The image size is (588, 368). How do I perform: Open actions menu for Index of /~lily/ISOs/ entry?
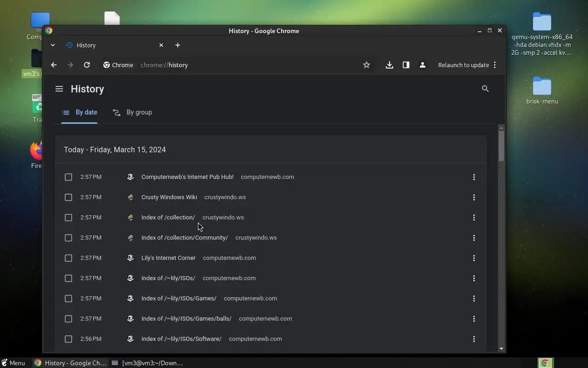[474, 278]
